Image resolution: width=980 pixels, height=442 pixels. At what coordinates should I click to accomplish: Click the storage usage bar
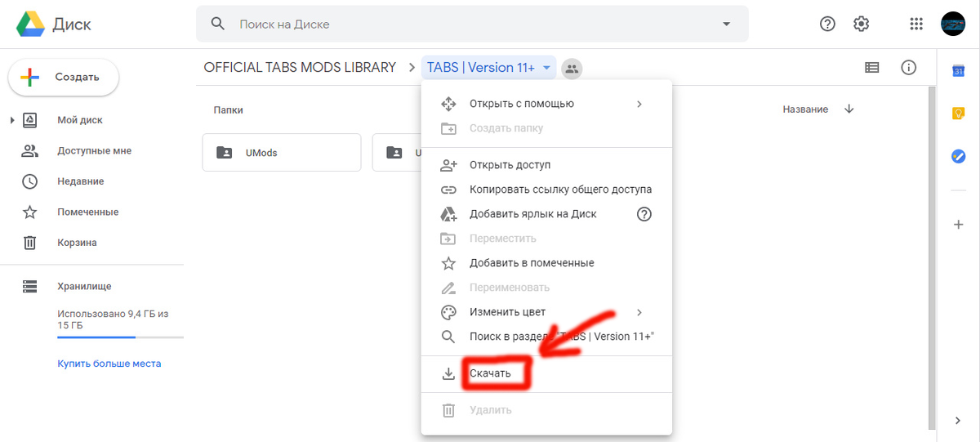[120, 337]
